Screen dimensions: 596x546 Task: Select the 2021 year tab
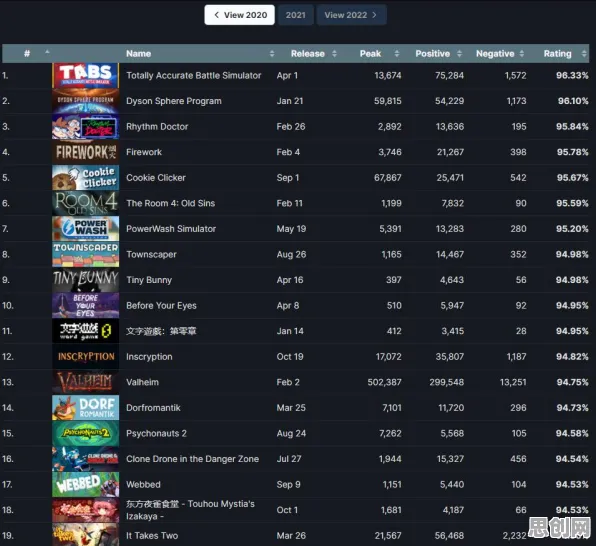tap(295, 15)
